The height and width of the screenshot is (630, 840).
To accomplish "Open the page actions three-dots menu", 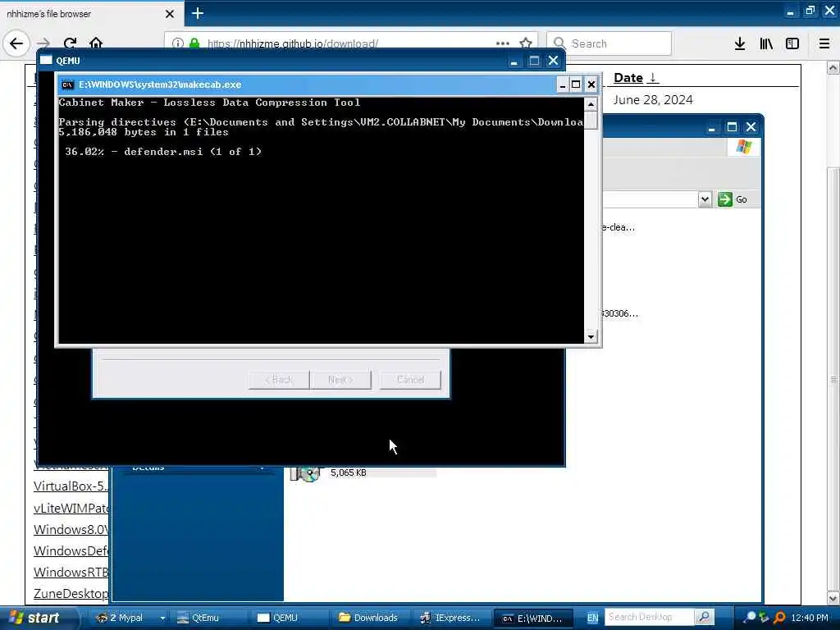I will pyautogui.click(x=503, y=43).
